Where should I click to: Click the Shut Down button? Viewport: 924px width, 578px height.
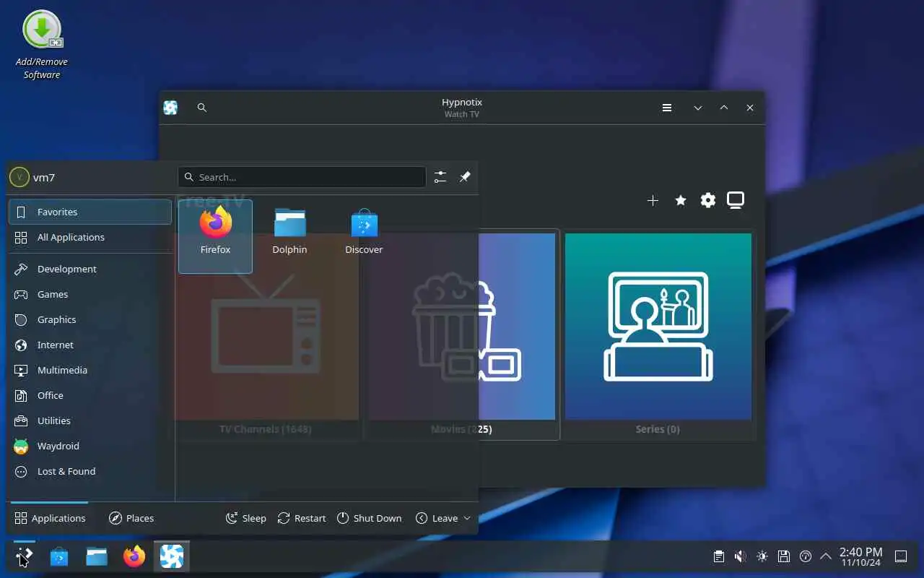point(369,518)
